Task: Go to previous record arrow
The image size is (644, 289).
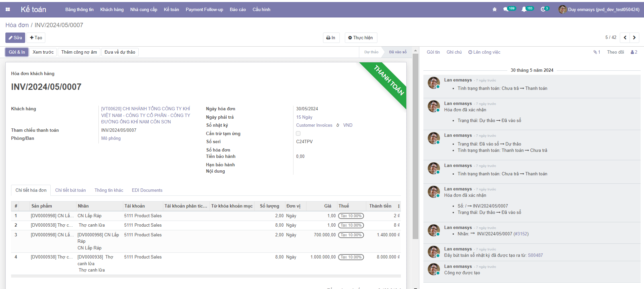Action: [625, 38]
